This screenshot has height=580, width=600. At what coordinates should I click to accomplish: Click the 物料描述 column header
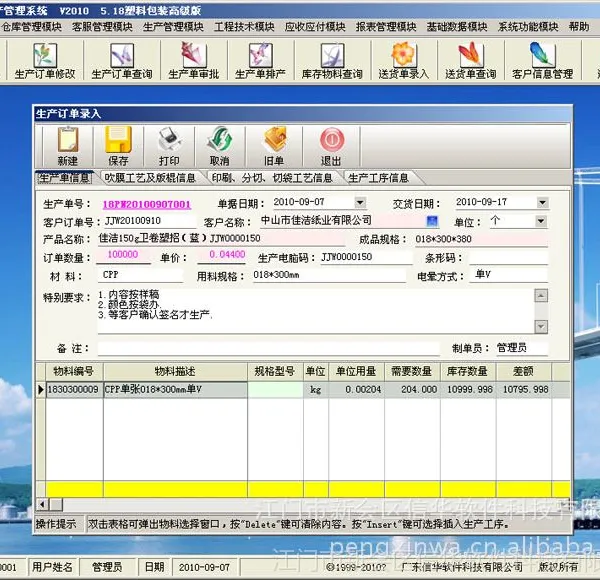point(175,371)
